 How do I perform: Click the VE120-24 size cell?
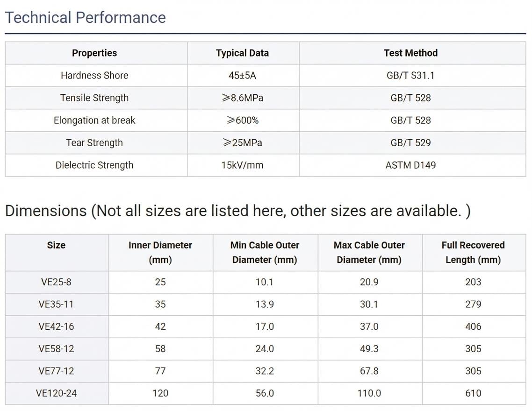(x=56, y=393)
